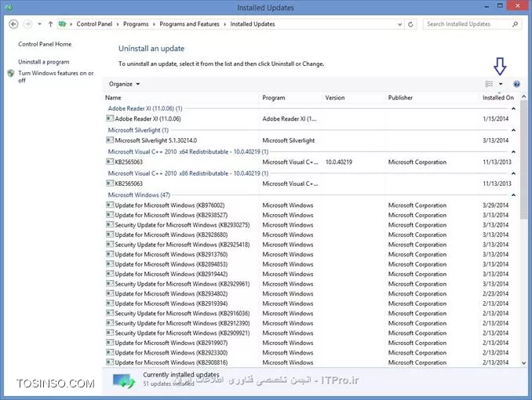532x400 pixels.
Task: Focus the Search Installed Updates field
Action: (468, 24)
